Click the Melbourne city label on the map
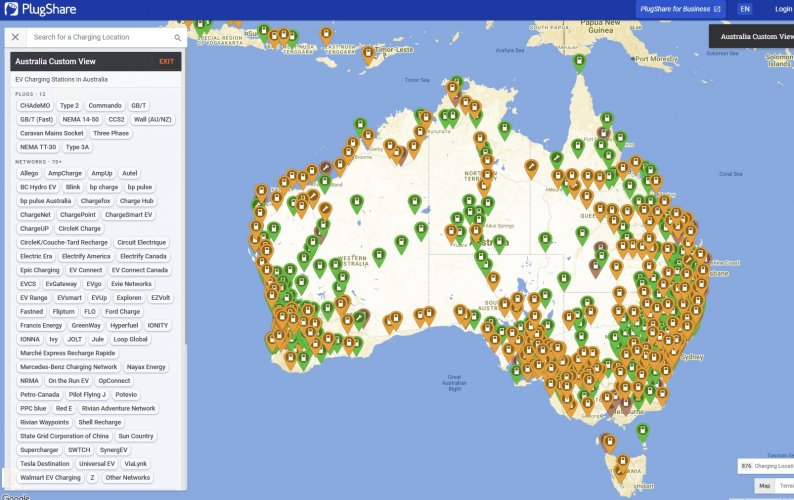The width and height of the screenshot is (794, 500). coord(628,412)
